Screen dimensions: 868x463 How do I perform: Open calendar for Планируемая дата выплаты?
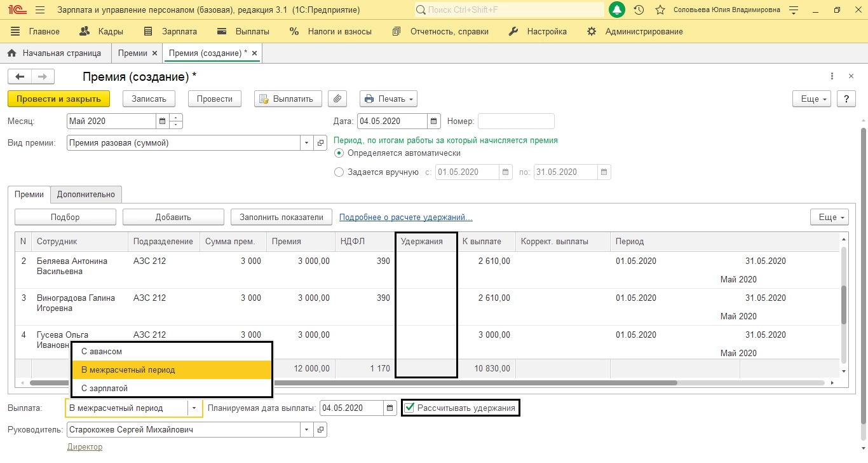pyautogui.click(x=389, y=408)
